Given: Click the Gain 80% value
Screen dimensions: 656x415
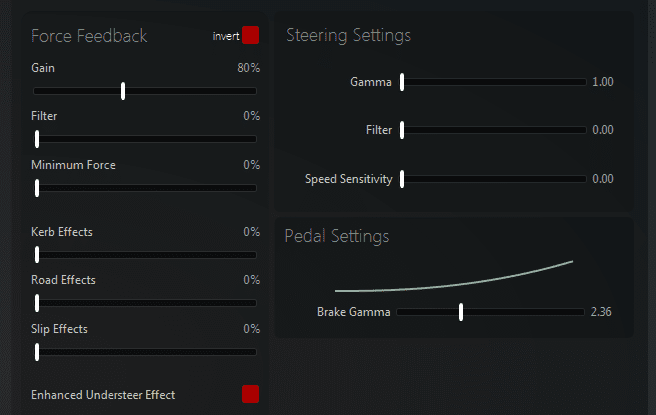Looking at the screenshot, I should click(248, 68).
